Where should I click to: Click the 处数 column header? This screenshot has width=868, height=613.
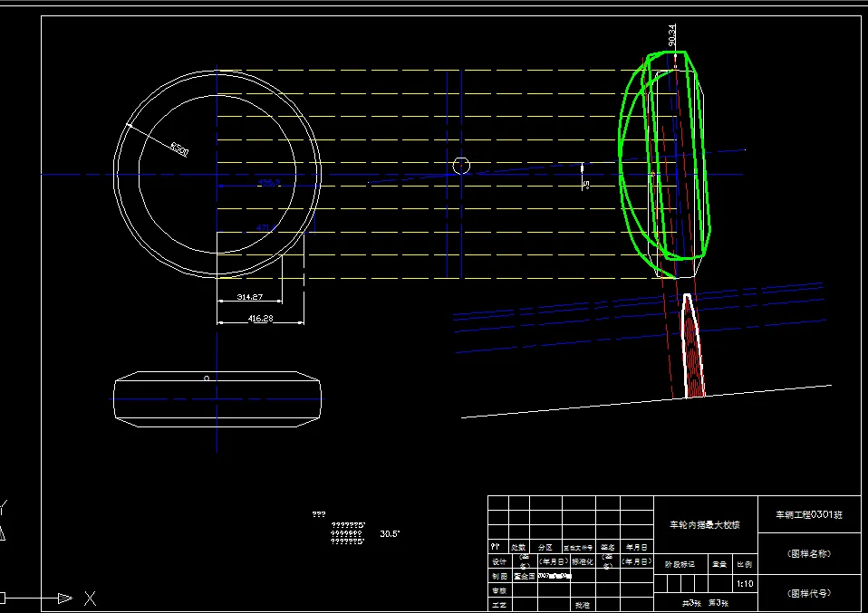[518, 547]
